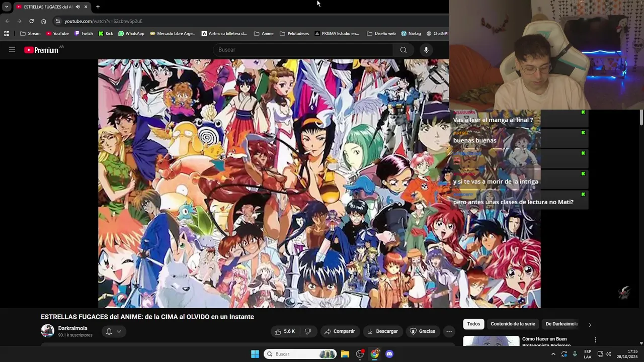Select the Todos filter chip
This screenshot has height=362, width=644.
pyautogui.click(x=473, y=324)
